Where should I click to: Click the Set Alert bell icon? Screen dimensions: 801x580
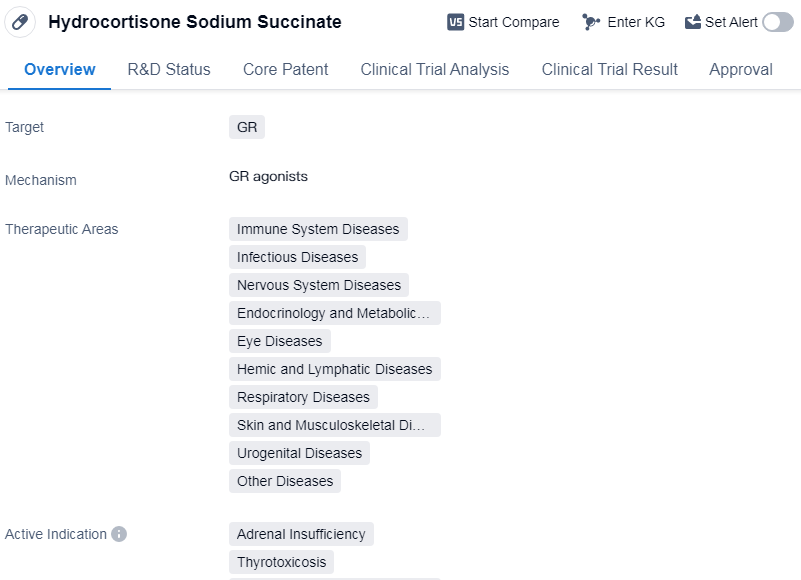[x=693, y=22]
